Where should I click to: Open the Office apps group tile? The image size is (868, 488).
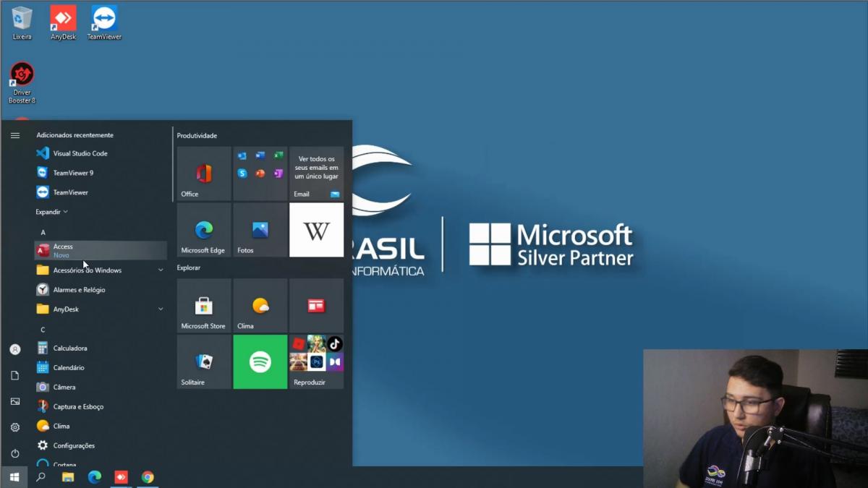(x=260, y=174)
